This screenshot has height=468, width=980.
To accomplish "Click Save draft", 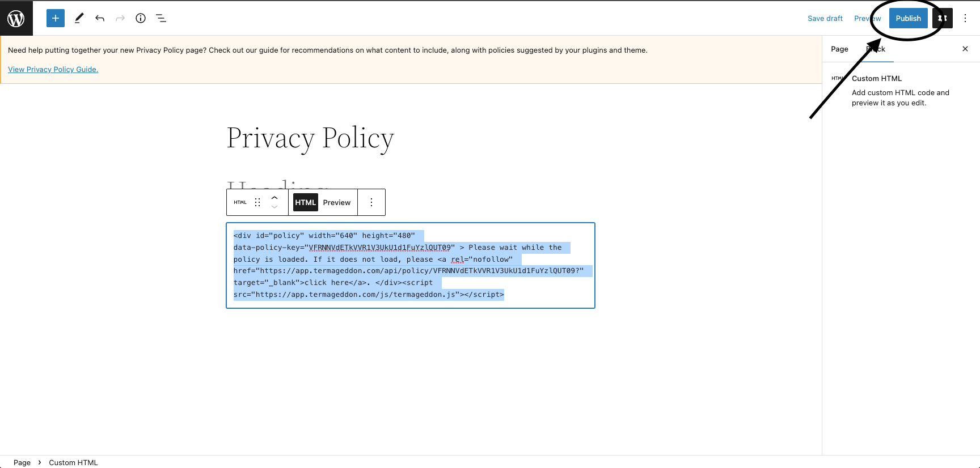I will coord(825,18).
